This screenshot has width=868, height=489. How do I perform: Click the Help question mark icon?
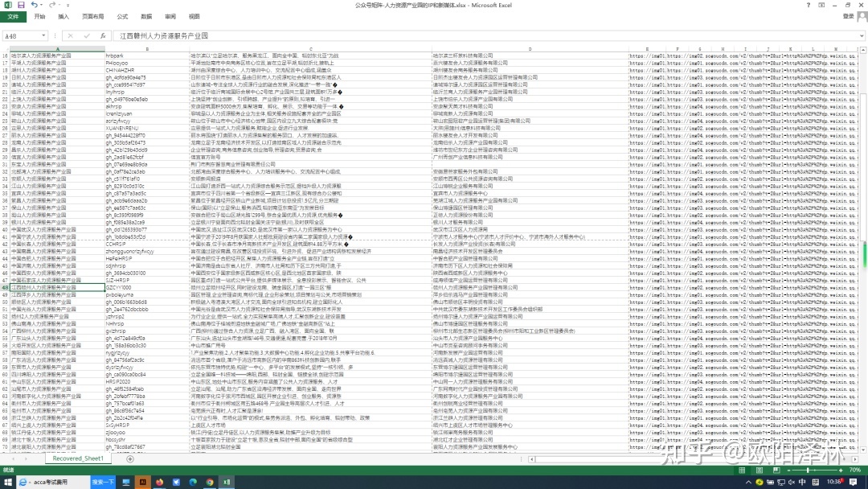[809, 5]
